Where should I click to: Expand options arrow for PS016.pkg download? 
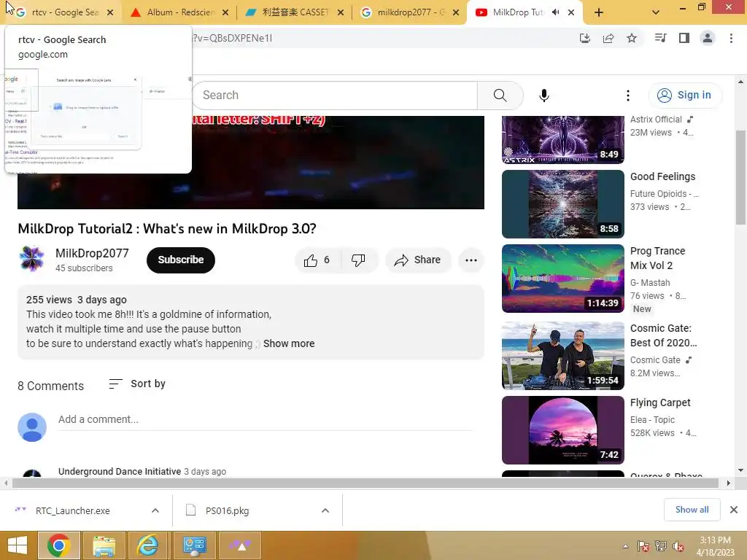tap(325, 510)
